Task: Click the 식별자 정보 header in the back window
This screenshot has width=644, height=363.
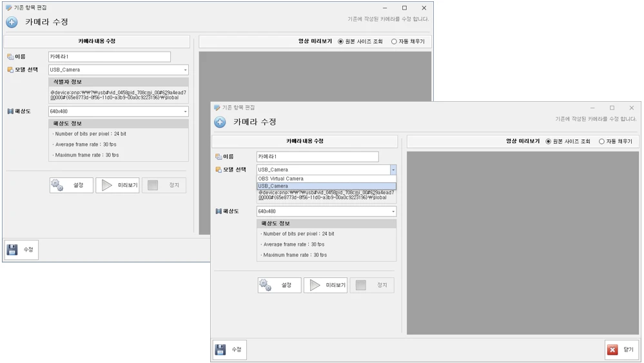Action: coord(118,82)
